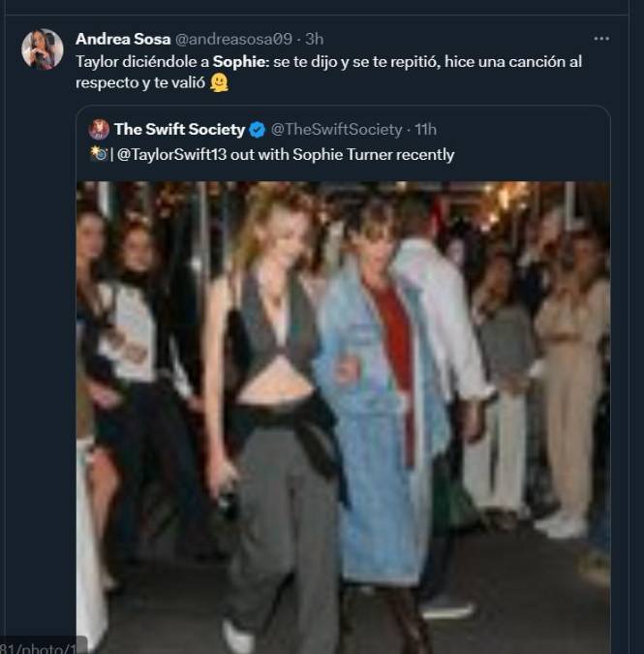
Task: Click the 11h quoted tweet timestamp
Action: (425, 130)
